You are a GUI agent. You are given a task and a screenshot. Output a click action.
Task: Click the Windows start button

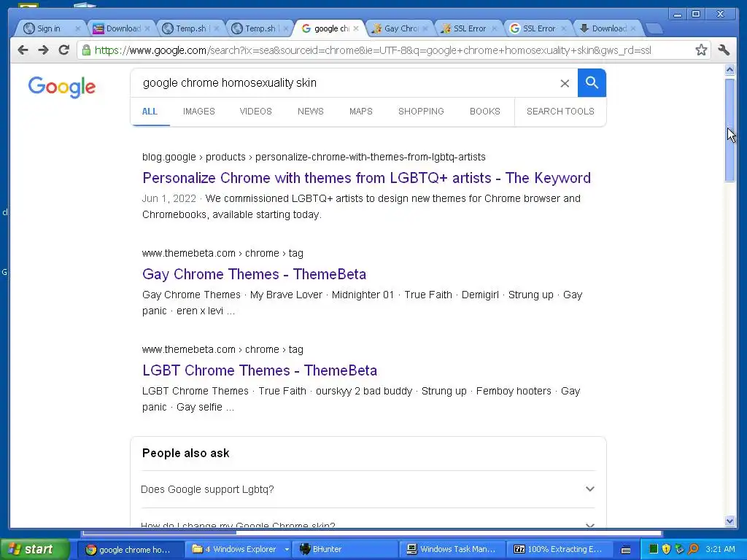click(34, 549)
